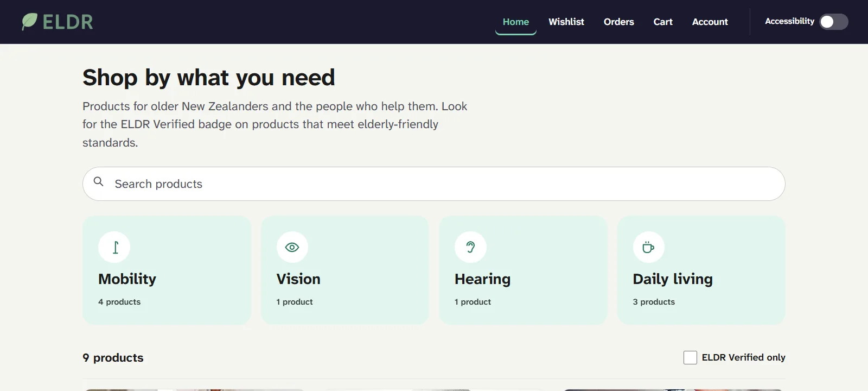This screenshot has height=391, width=868.
Task: Open the Hearing category heading
Action: [483, 279]
